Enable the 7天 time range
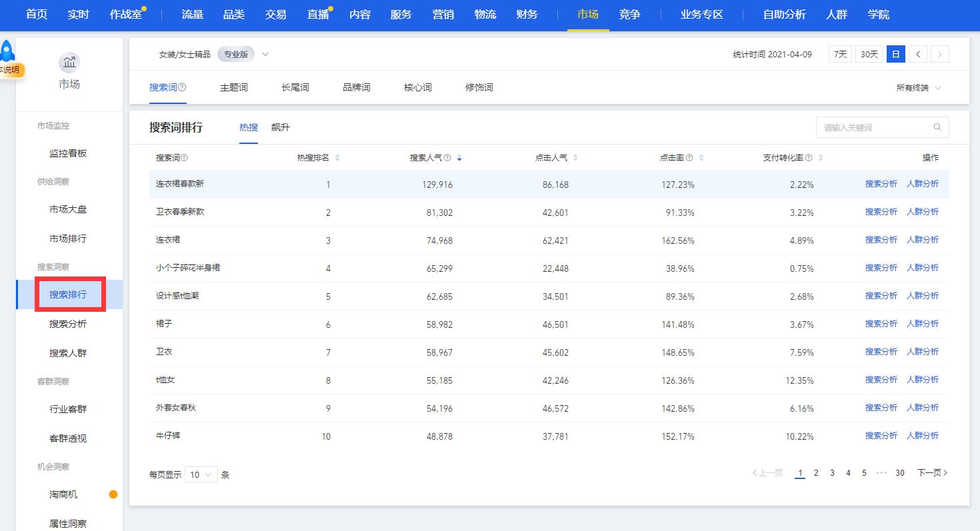Viewport: 980px width, 531px height. coord(839,54)
